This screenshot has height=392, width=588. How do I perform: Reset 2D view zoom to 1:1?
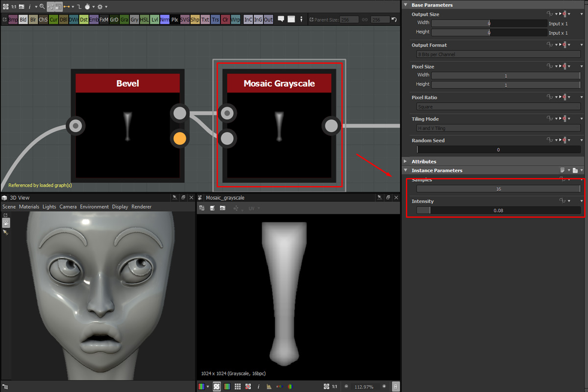[334, 387]
